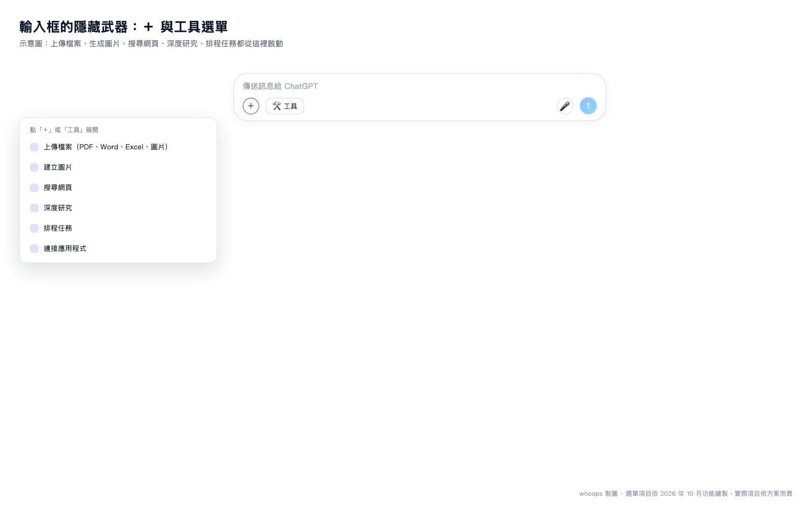812x508 pixels.
Task: Click the icon beside 排程任務
Action: point(34,228)
